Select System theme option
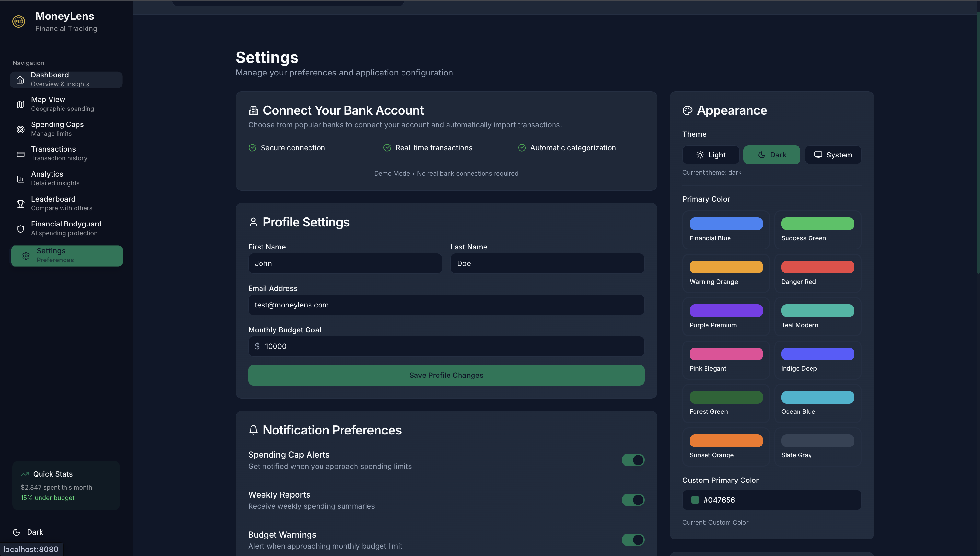 point(833,155)
